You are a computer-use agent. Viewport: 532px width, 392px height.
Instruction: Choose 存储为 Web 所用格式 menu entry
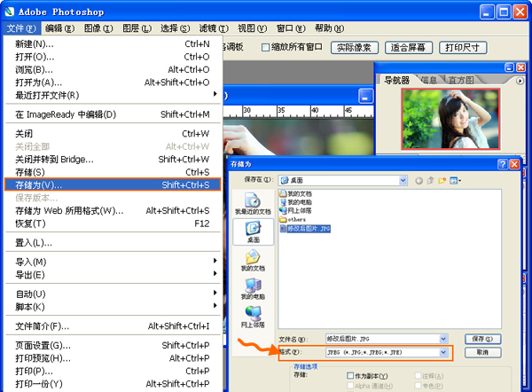(x=113, y=210)
